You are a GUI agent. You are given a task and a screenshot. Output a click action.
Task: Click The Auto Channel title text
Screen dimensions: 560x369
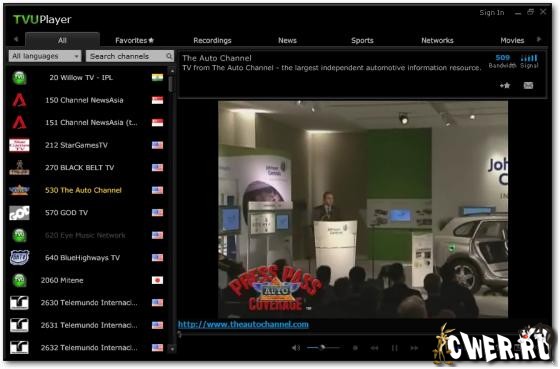(x=217, y=58)
